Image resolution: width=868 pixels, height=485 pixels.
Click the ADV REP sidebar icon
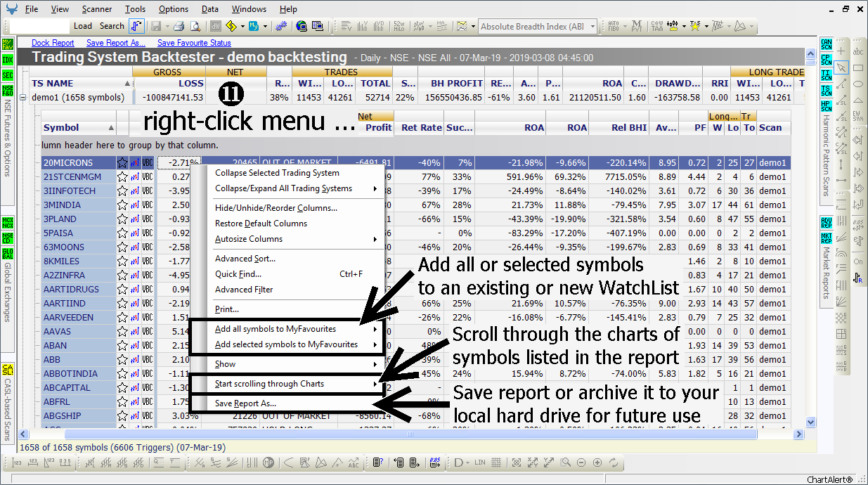pyautogui.click(x=827, y=224)
